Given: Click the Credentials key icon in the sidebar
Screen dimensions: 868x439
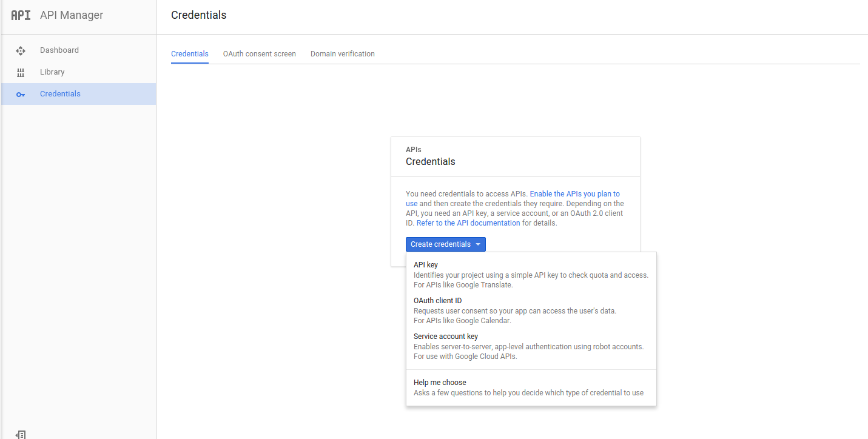Looking at the screenshot, I should click(21, 95).
